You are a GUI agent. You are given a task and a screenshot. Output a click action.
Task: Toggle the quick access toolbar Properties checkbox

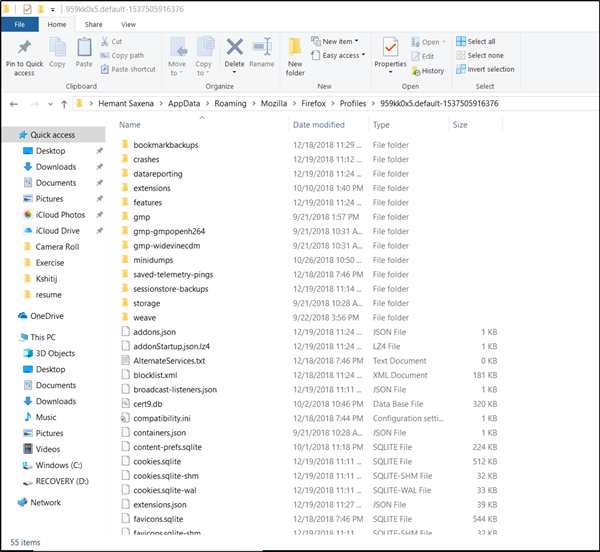27,9
